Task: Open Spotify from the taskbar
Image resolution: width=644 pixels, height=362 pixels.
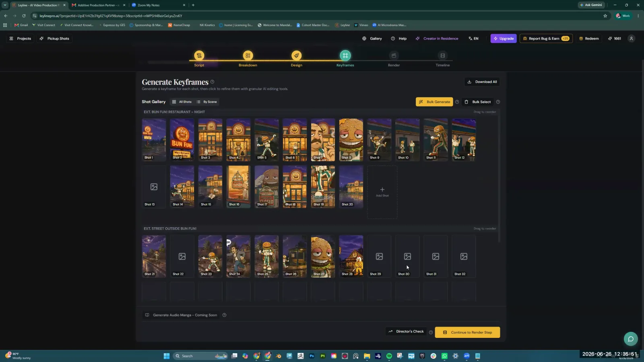Action: [389, 356]
